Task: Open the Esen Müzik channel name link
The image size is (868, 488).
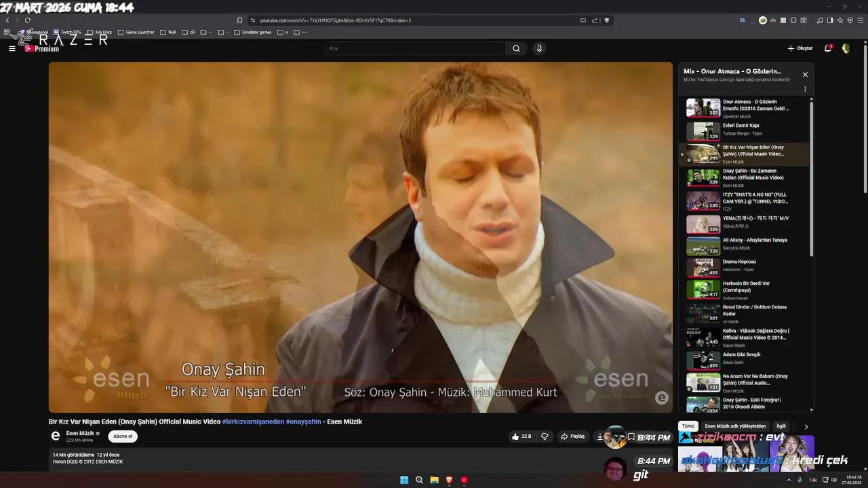Action: click(80, 433)
